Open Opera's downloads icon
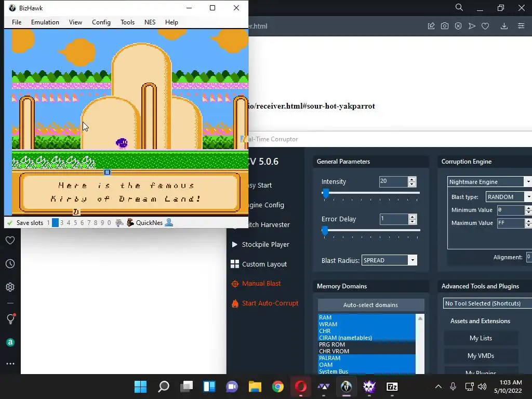532x399 pixels. [x=504, y=26]
